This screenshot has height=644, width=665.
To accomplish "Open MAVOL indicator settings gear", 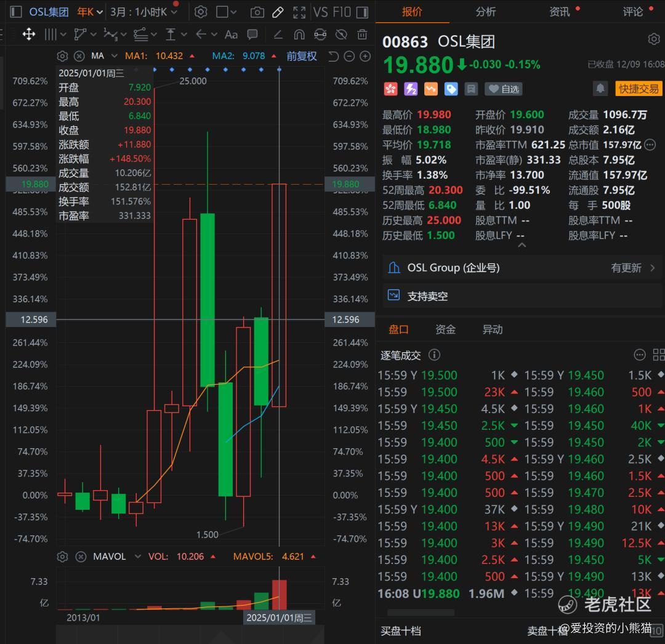I will tap(62, 557).
